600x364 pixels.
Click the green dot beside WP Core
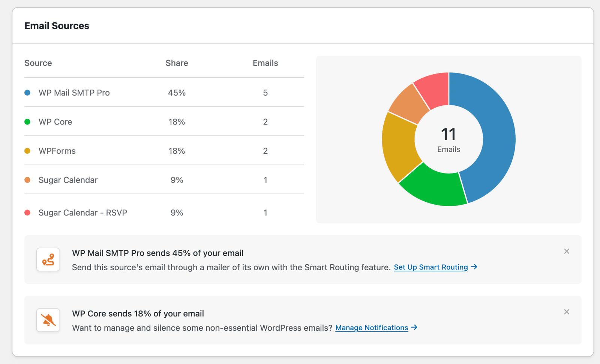coord(27,122)
